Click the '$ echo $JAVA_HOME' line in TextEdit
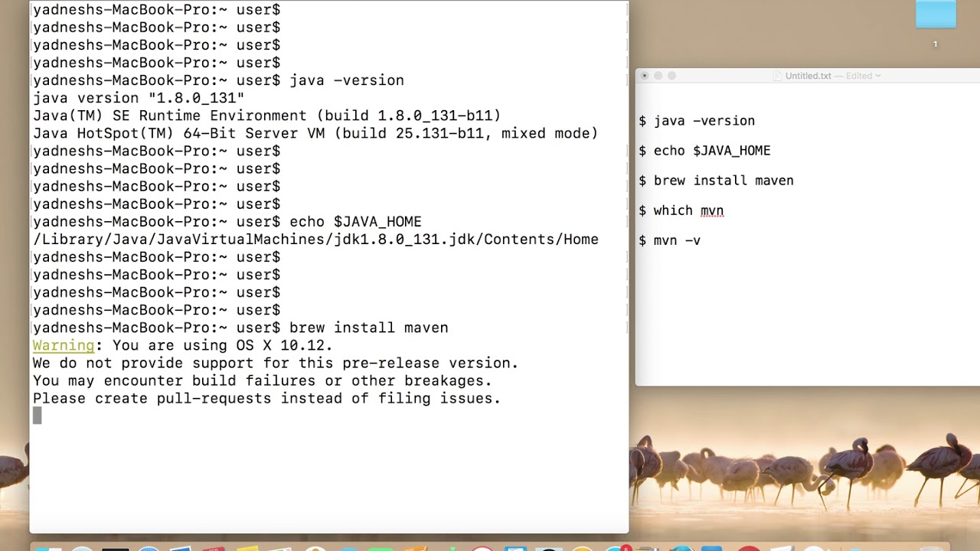The image size is (980, 551). [x=704, y=151]
